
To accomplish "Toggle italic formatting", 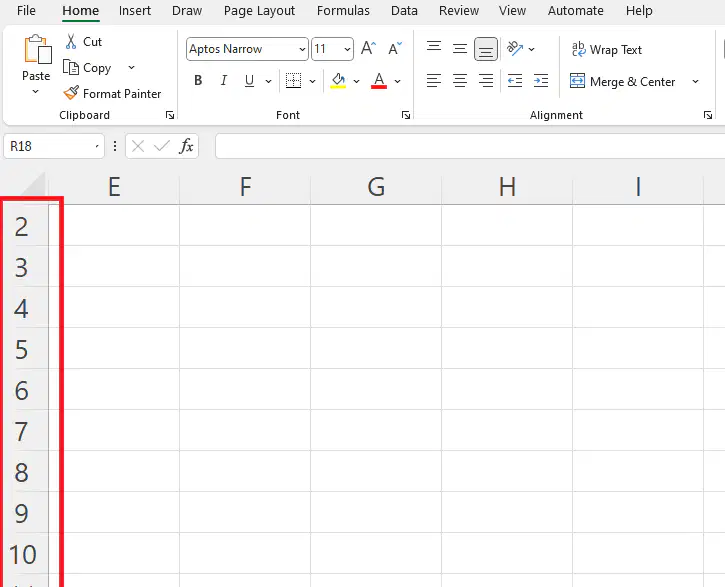I will [224, 81].
